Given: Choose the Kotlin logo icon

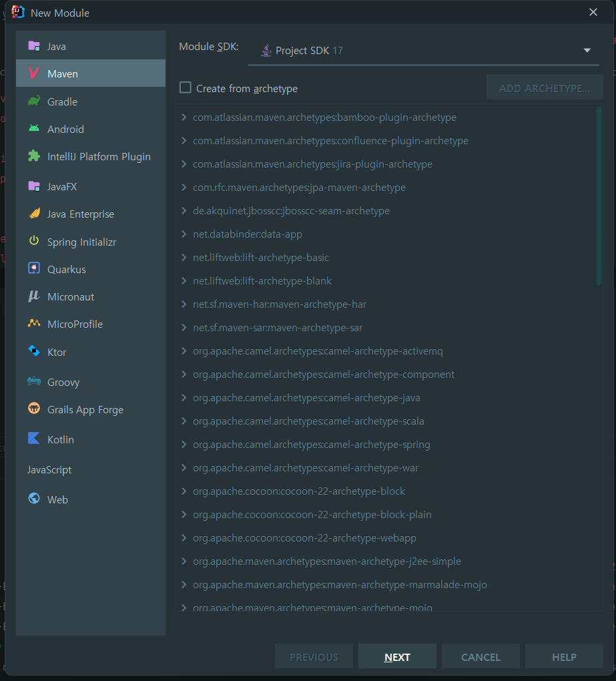Looking at the screenshot, I should [x=34, y=439].
